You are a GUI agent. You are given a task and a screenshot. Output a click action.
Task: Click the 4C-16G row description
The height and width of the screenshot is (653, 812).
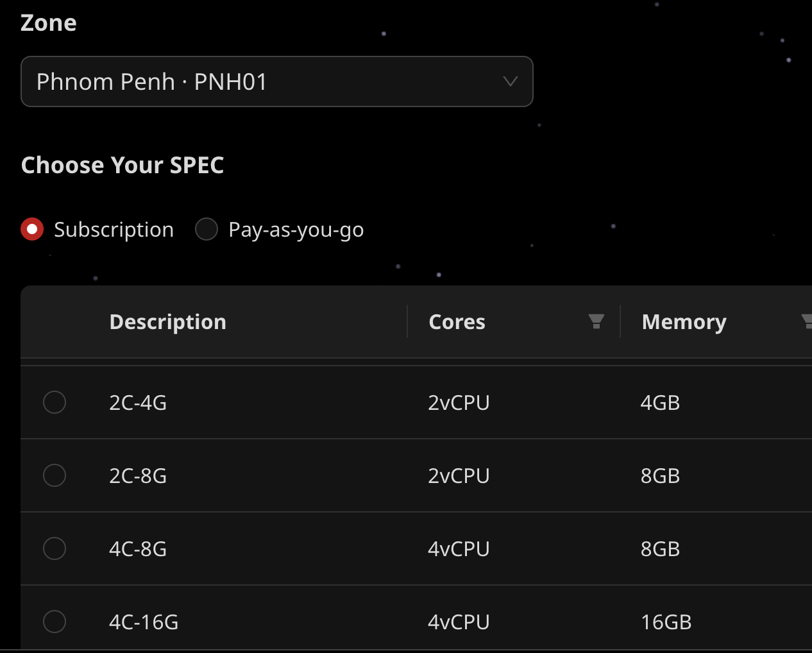click(x=144, y=622)
